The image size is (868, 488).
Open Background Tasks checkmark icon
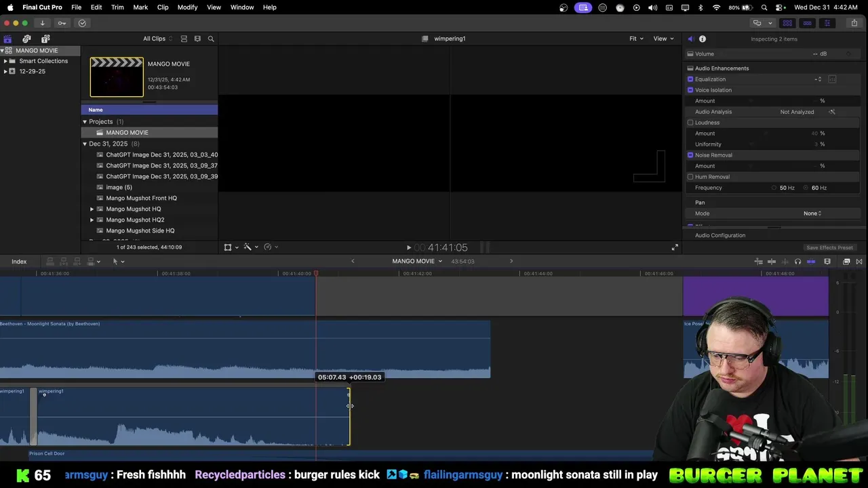point(82,23)
